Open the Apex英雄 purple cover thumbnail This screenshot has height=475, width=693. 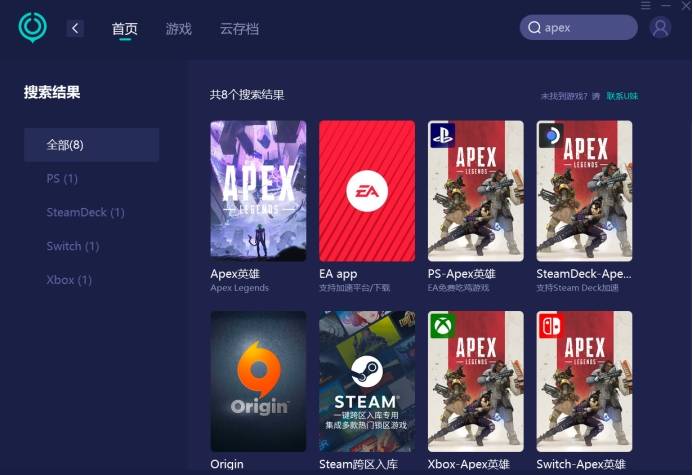click(x=259, y=191)
